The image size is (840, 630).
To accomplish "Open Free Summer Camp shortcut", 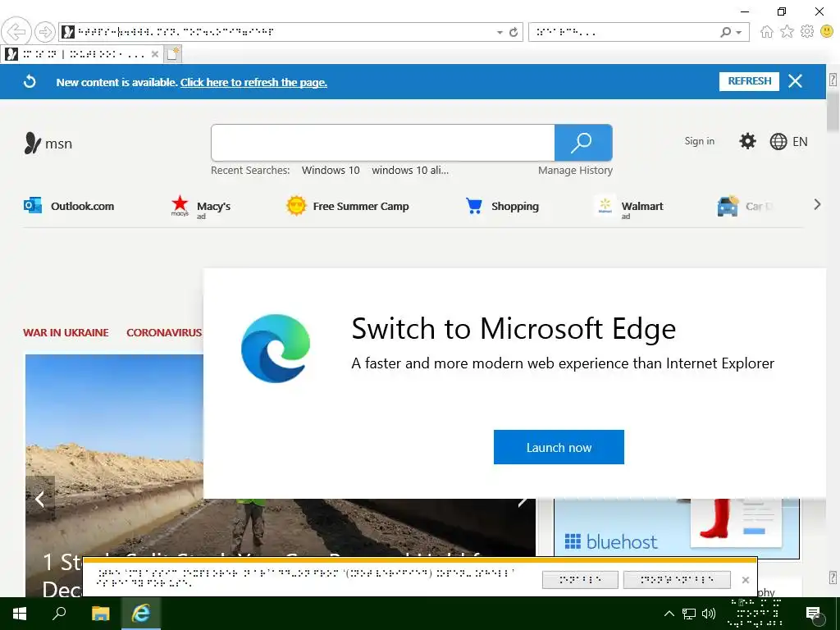I will [348, 206].
